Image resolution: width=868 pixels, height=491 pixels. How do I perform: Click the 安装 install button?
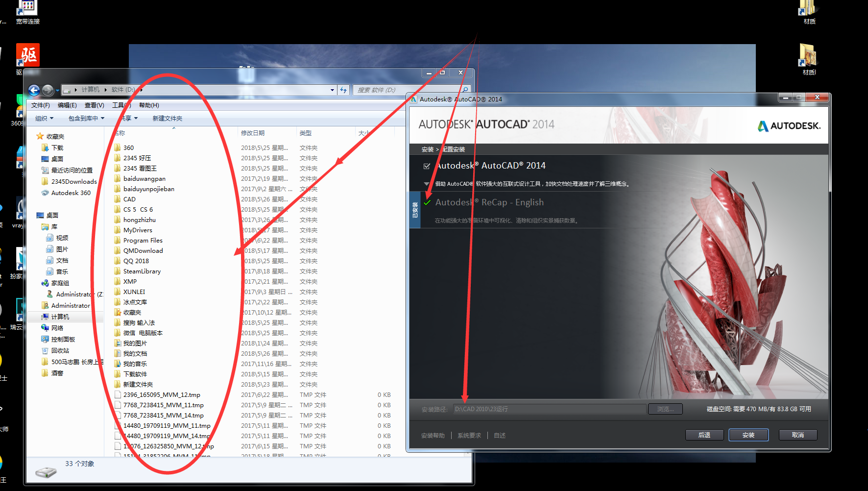tap(748, 435)
